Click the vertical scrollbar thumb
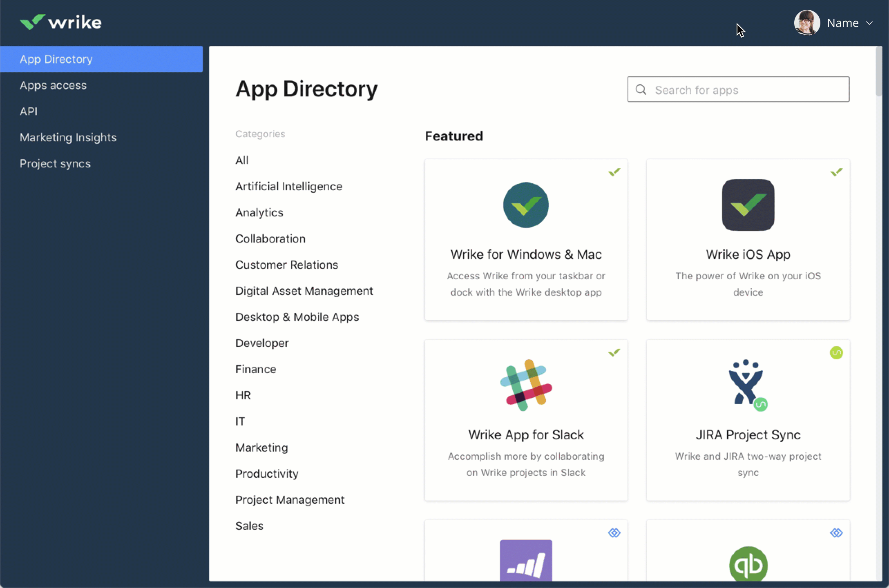889x588 pixels. point(879,71)
